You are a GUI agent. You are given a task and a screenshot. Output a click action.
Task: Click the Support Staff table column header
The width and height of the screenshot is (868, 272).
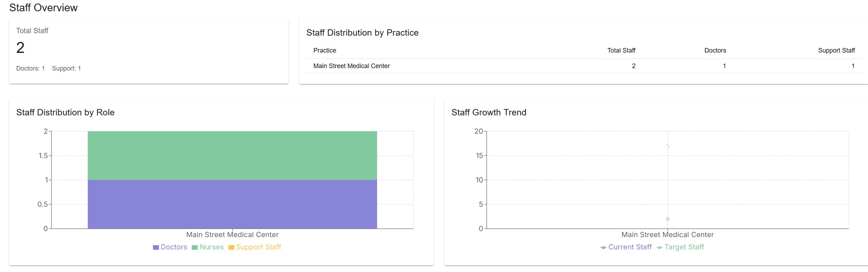[836, 50]
